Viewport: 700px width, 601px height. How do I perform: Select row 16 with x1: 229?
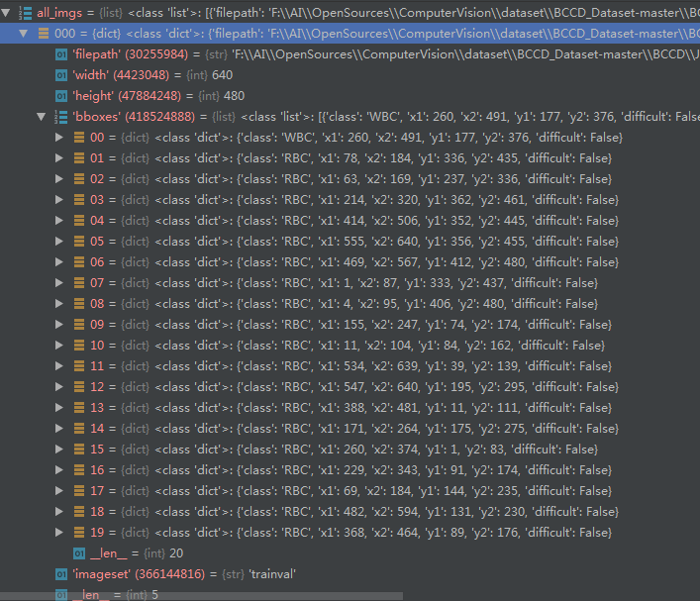(350, 469)
